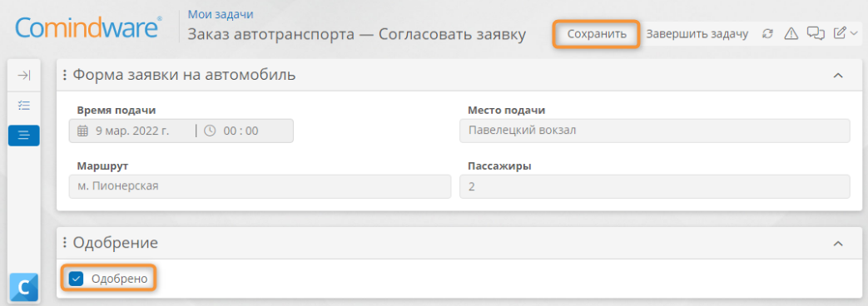Toggle the Одобрено checkbox
Viewport: 868px width, 306px height.
pyautogui.click(x=76, y=279)
